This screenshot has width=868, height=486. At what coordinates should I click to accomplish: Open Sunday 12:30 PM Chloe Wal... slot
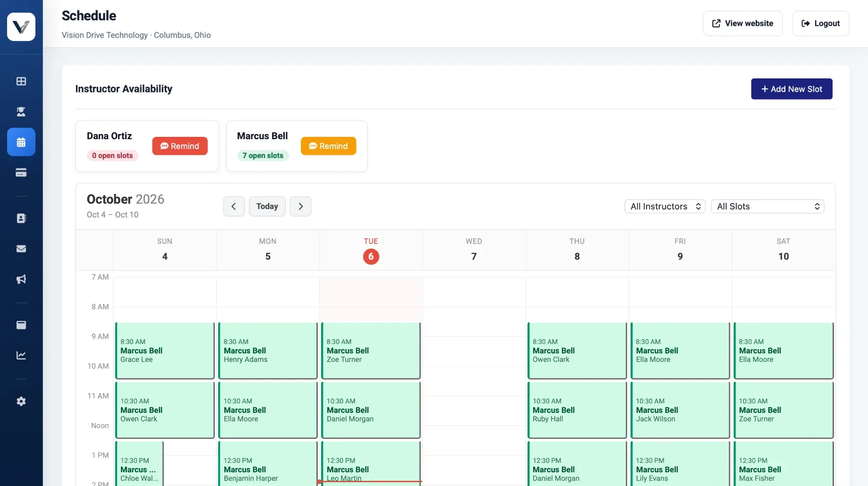pos(139,464)
